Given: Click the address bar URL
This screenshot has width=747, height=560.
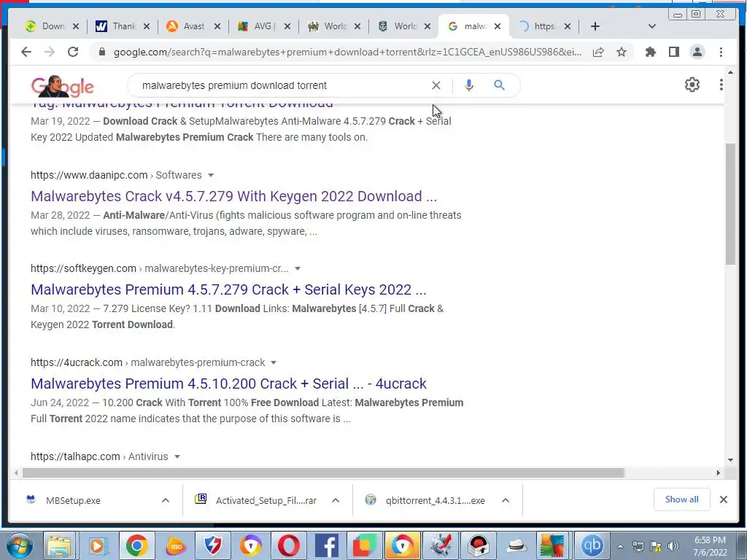Looking at the screenshot, I should tap(347, 52).
